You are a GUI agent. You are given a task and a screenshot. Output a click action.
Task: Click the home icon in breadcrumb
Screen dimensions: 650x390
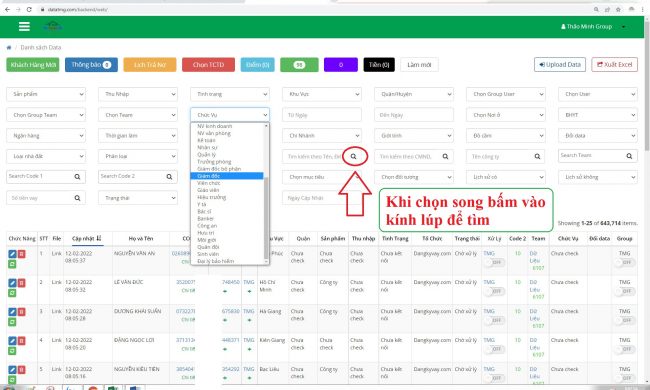[x=9, y=48]
